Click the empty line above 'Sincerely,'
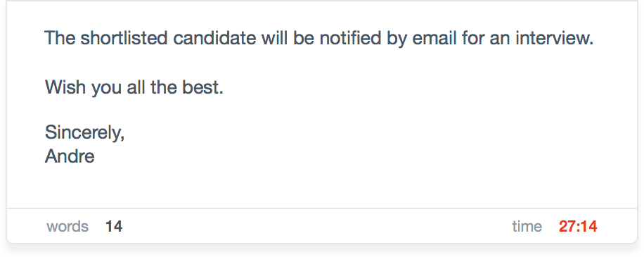 coord(321,110)
